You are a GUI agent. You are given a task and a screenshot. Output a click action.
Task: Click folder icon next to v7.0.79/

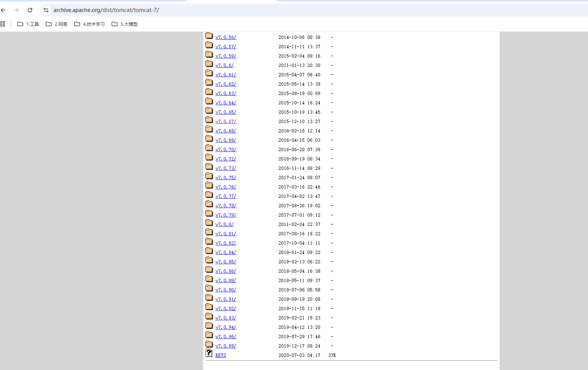pyautogui.click(x=209, y=214)
